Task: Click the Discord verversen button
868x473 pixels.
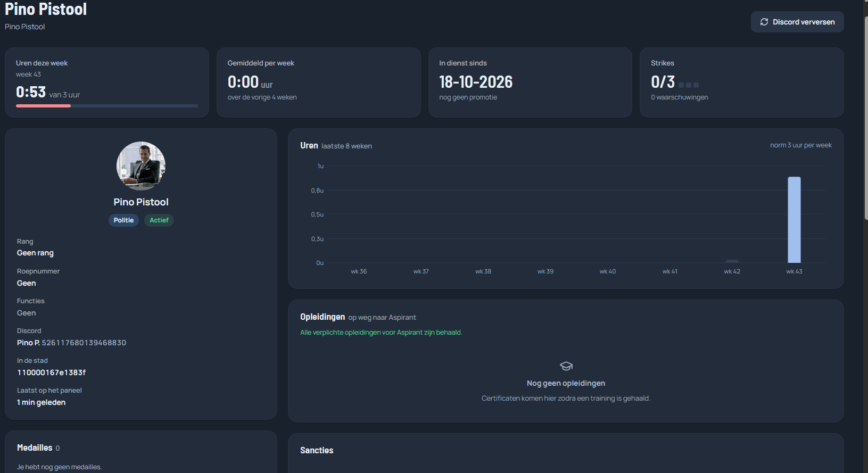Action: pyautogui.click(x=797, y=22)
